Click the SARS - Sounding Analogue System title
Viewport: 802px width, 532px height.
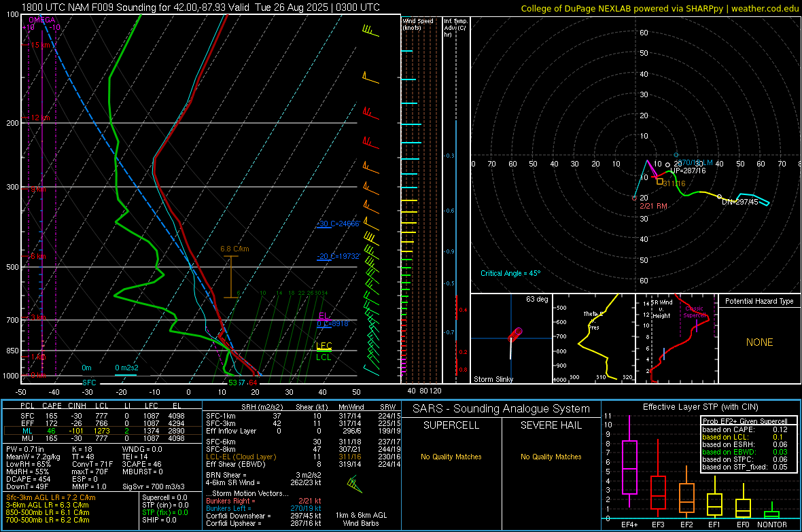(x=501, y=409)
